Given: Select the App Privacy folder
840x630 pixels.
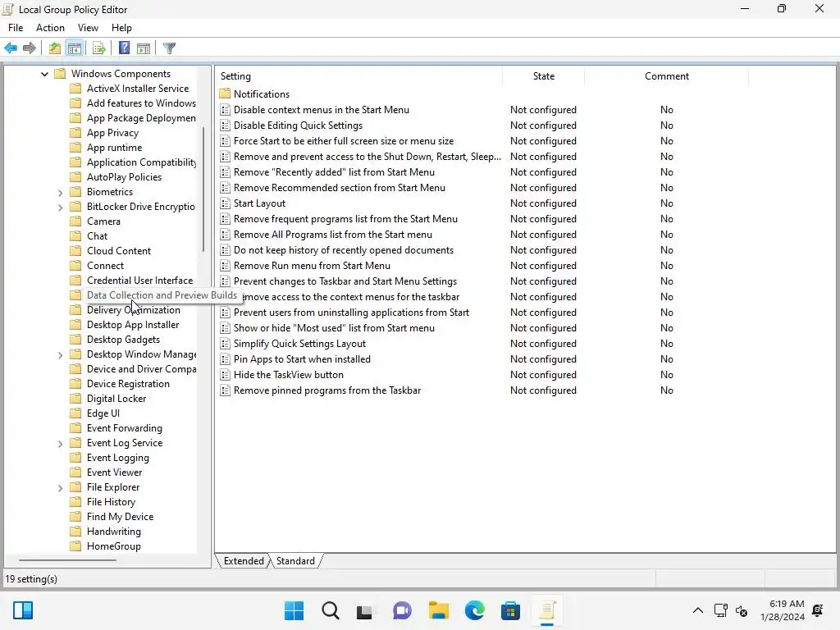Looking at the screenshot, I should (112, 133).
